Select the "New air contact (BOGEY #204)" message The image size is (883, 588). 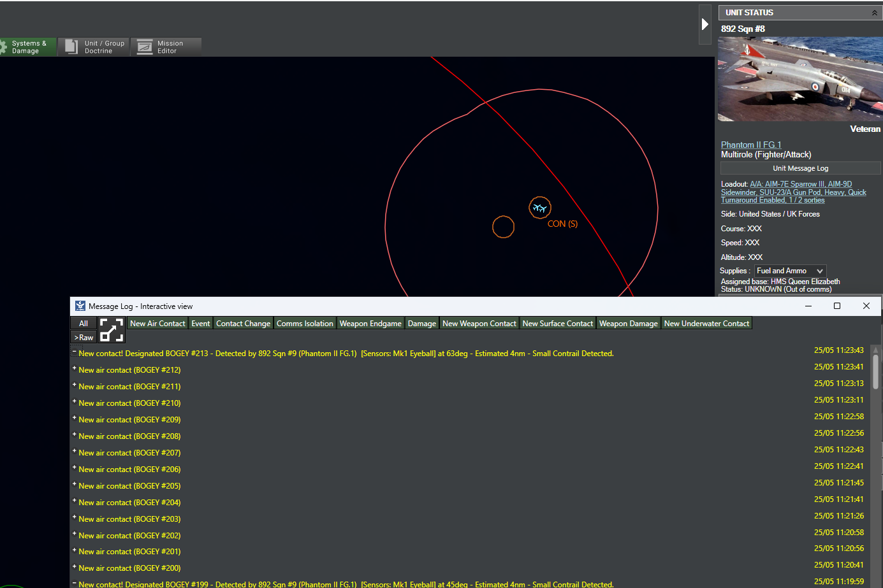(x=129, y=503)
